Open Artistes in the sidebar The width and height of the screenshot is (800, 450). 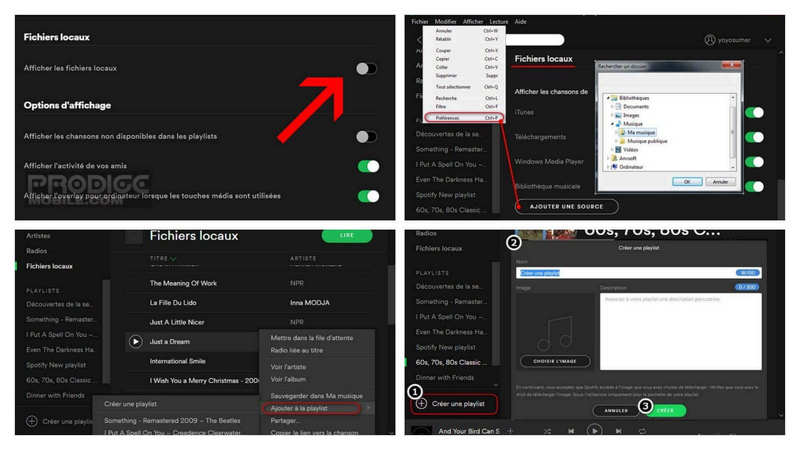pos(38,236)
